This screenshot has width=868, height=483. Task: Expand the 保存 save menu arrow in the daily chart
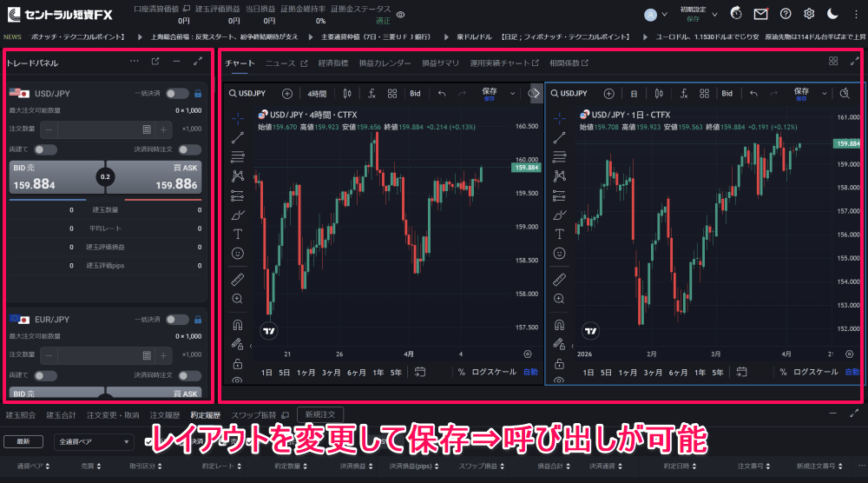825,94
